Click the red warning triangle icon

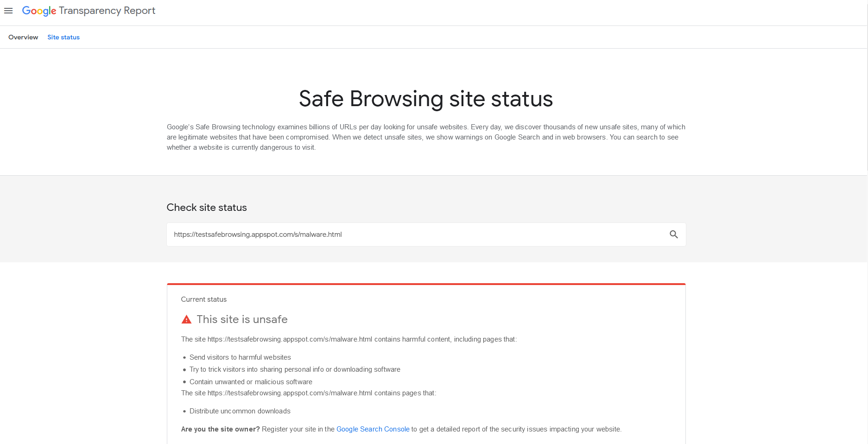pyautogui.click(x=186, y=319)
